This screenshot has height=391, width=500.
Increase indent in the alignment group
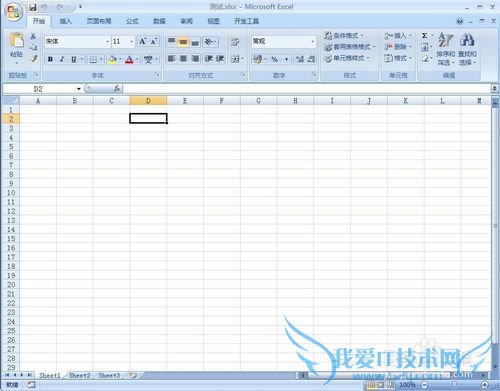220,59
